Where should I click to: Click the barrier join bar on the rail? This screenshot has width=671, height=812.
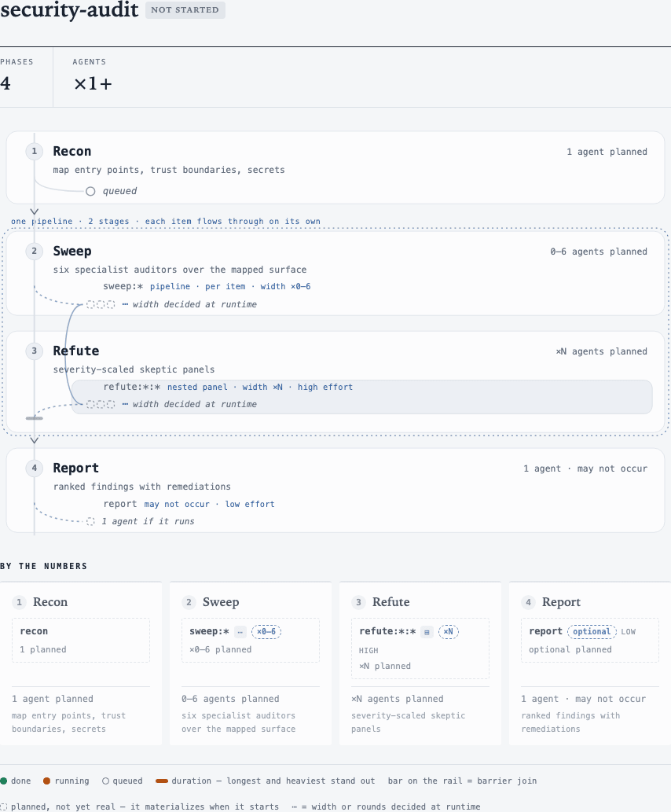[x=34, y=418]
